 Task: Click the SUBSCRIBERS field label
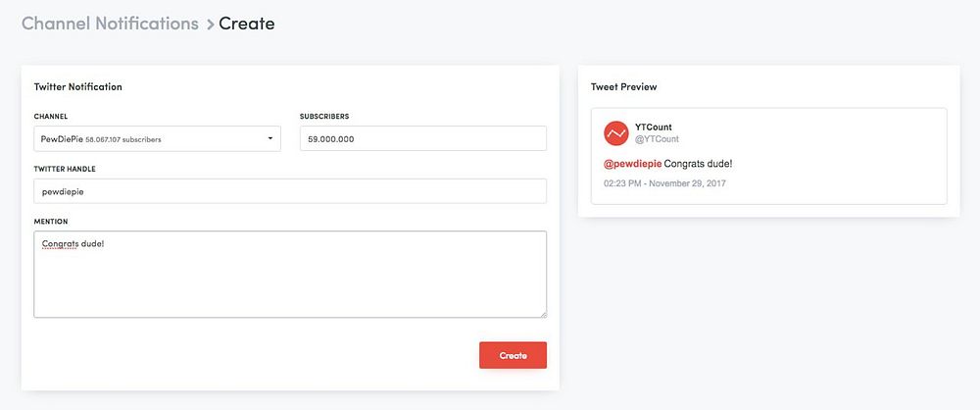click(324, 116)
